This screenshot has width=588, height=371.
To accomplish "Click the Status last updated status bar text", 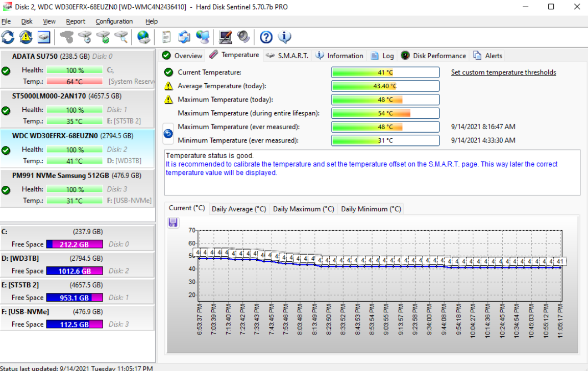I will pos(77,367).
